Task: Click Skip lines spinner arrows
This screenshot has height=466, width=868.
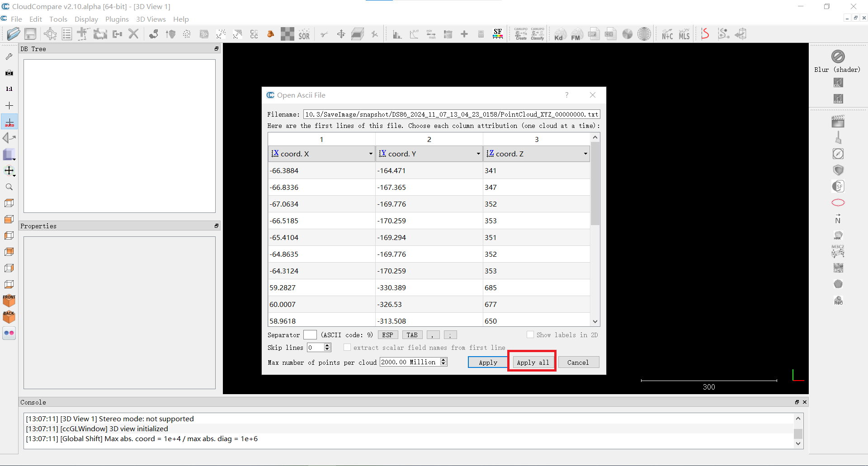Action: click(328, 348)
